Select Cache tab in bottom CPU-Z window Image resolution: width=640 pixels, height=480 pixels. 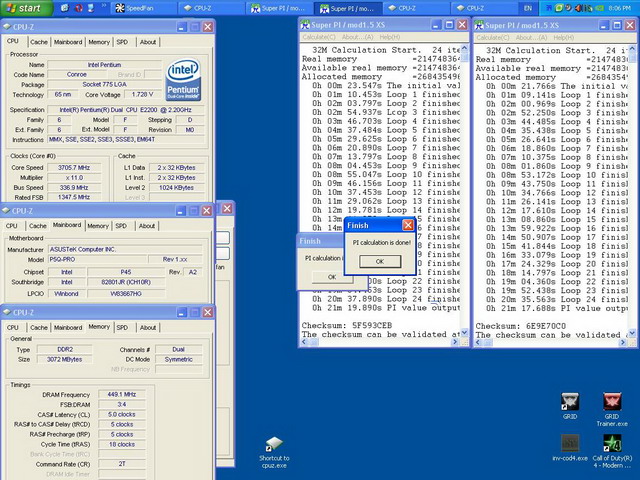[x=39, y=327]
